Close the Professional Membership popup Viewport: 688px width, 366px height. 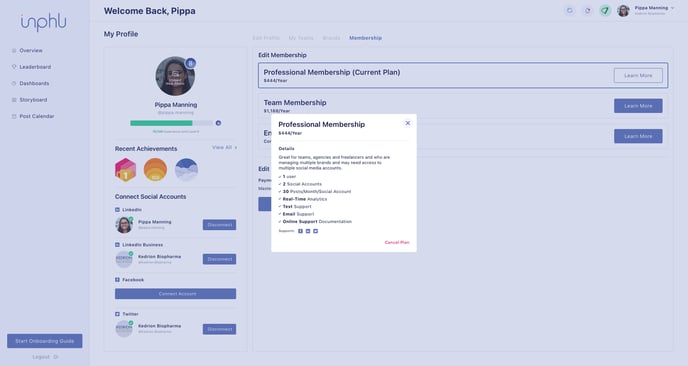coord(407,123)
